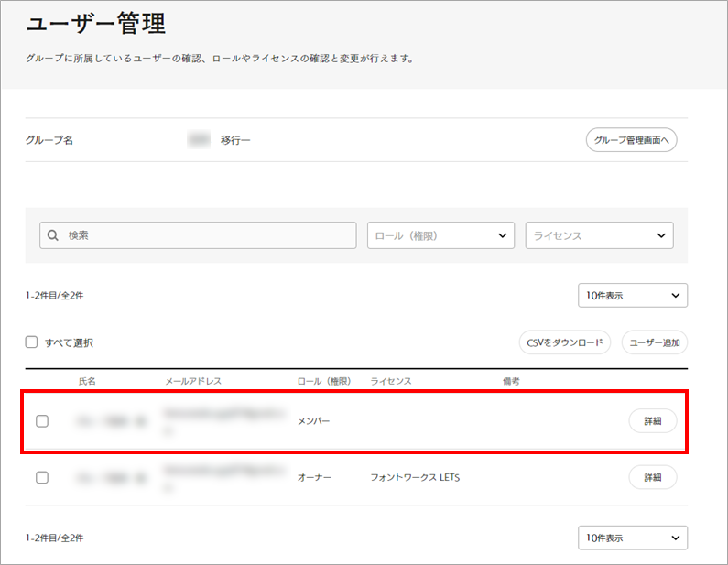The width and height of the screenshot is (728, 565).
Task: Click the magnifying glass search icon
Action: pos(53,235)
